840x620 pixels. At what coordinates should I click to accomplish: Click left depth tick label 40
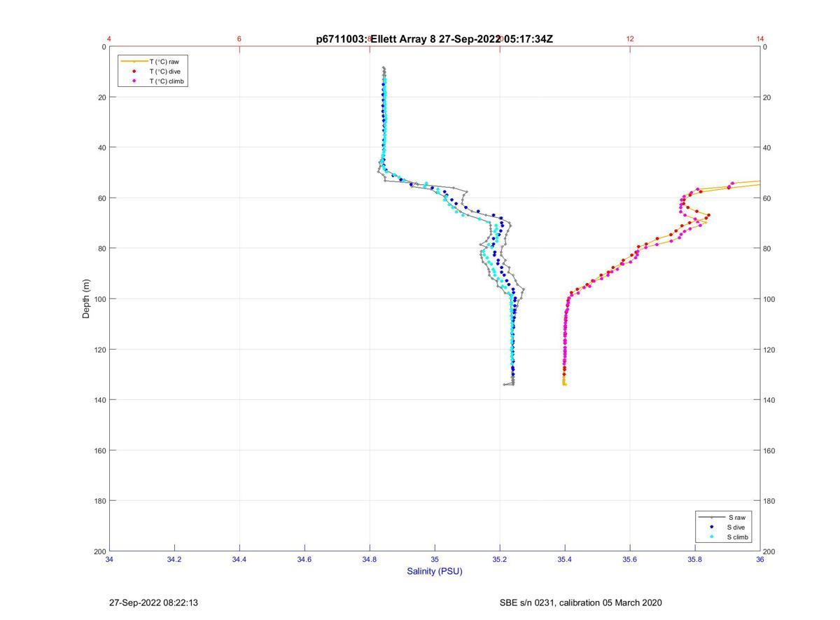click(101, 148)
